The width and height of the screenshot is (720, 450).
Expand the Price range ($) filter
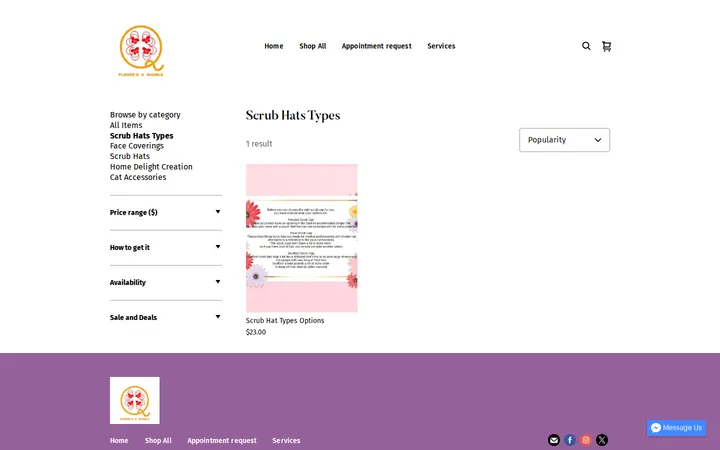[166, 213]
